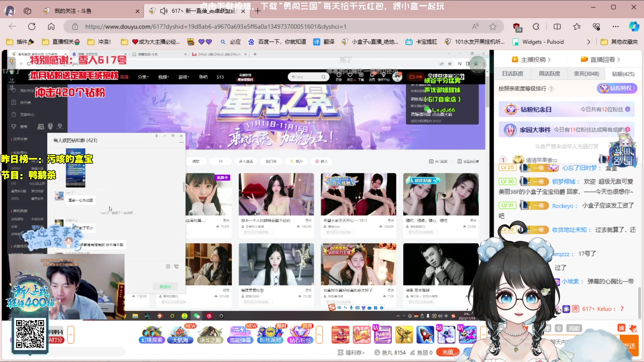
Task: Select the 幻境探索 game icon
Action: click(x=151, y=335)
